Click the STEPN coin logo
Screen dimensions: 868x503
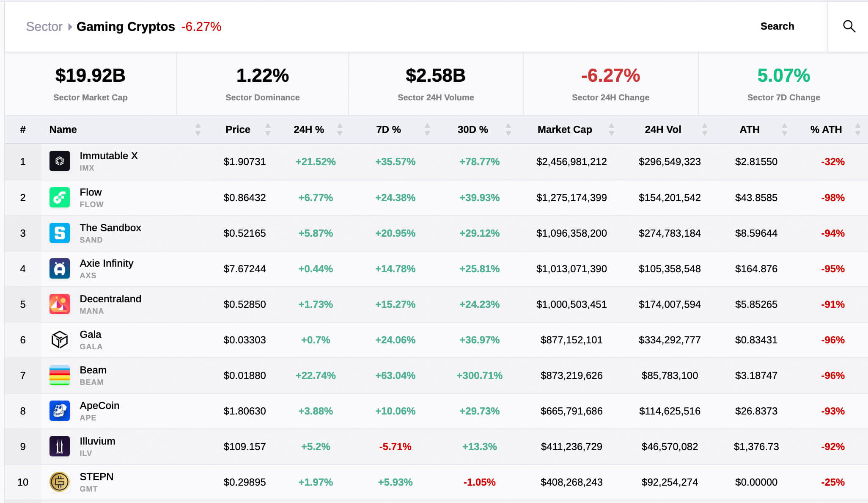coord(59,482)
